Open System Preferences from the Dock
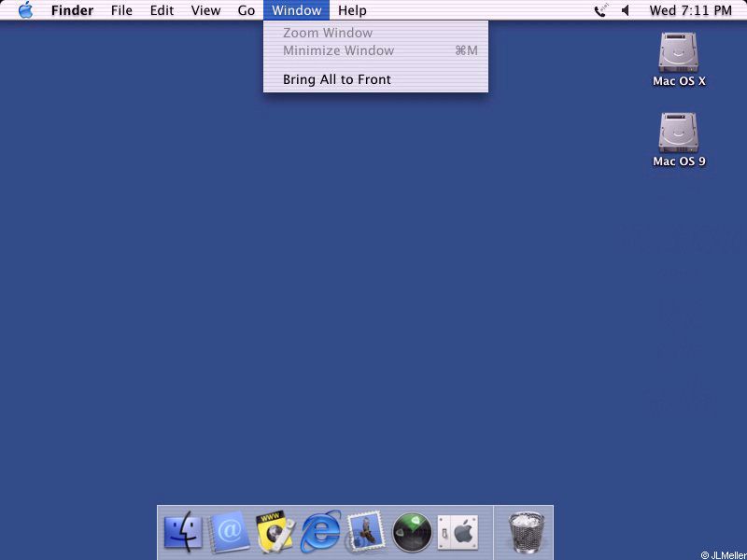 [x=458, y=532]
